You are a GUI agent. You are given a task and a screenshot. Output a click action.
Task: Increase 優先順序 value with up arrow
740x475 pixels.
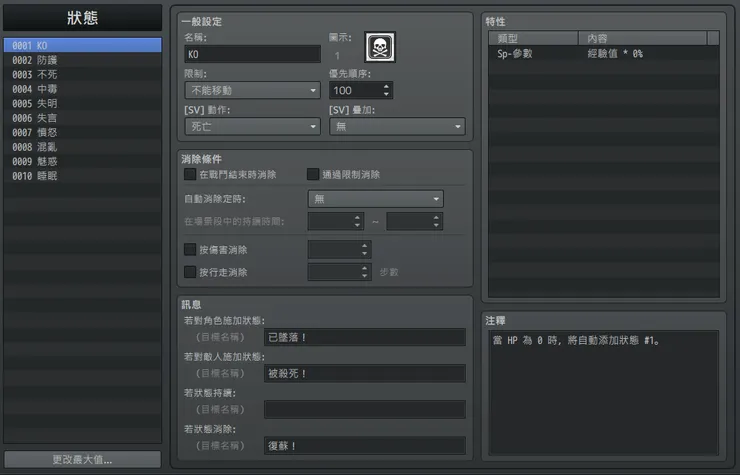(x=386, y=86)
